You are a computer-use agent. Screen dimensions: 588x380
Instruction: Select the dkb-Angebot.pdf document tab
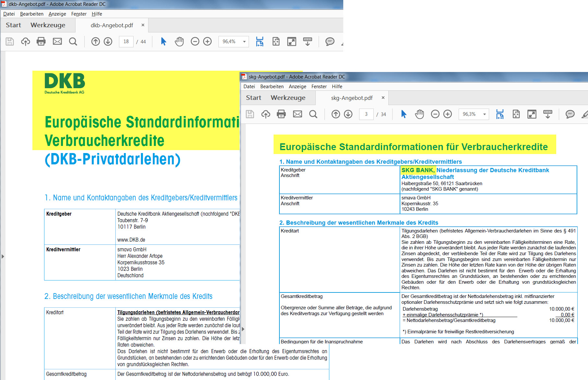(x=112, y=25)
